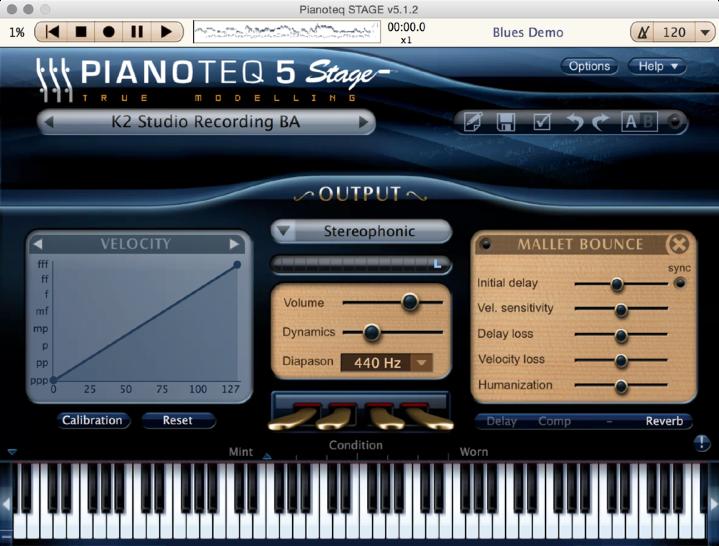This screenshot has width=719, height=546.
Task: Click the round button beside A/B
Action: (674, 122)
